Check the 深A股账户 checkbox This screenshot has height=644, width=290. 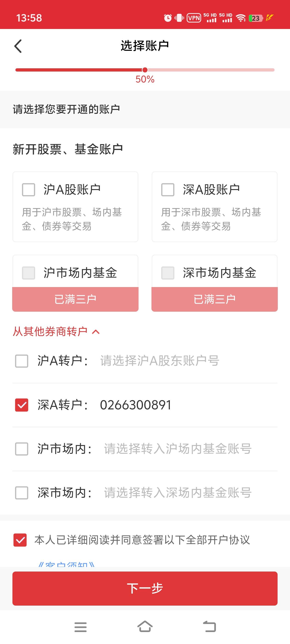[168, 190]
